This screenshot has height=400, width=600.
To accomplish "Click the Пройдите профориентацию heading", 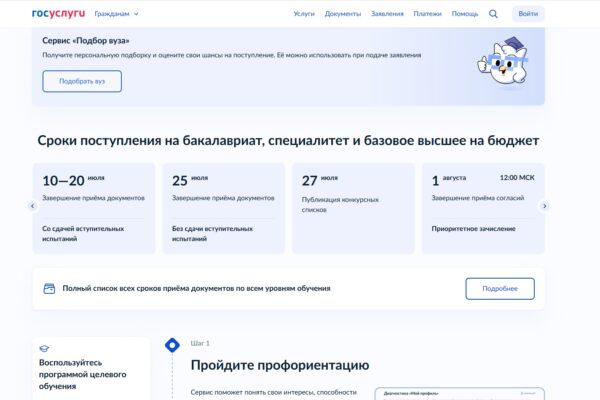I will click(x=280, y=365).
